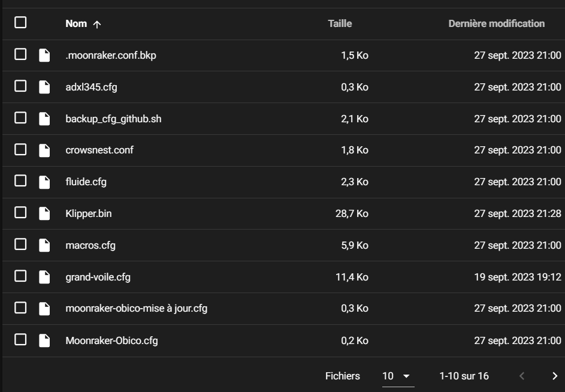The height and width of the screenshot is (392, 565).
Task: Sort by the Nom column header
Action: tap(76, 24)
